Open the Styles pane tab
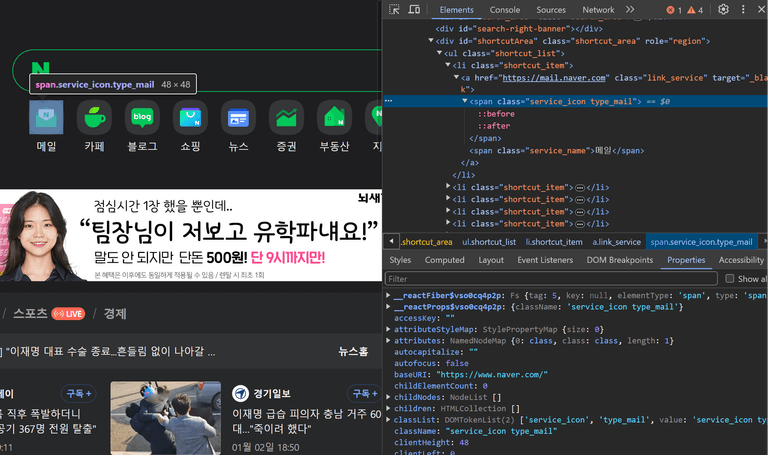 [x=400, y=260]
